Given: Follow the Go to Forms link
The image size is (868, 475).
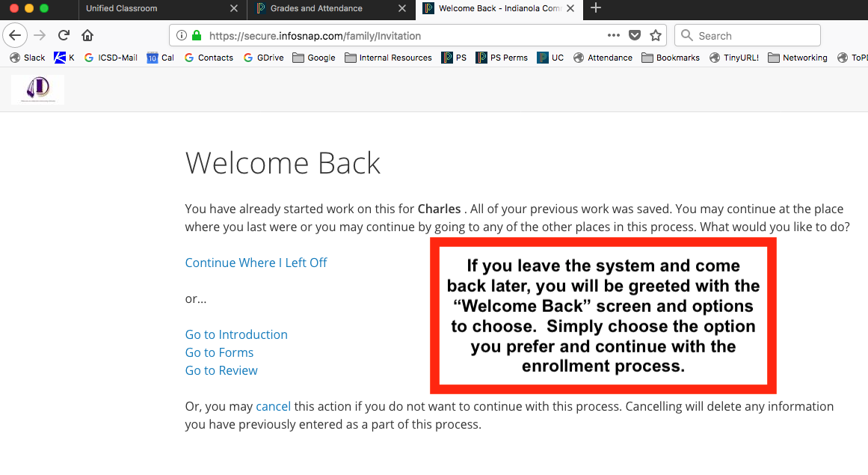Looking at the screenshot, I should tap(219, 352).
